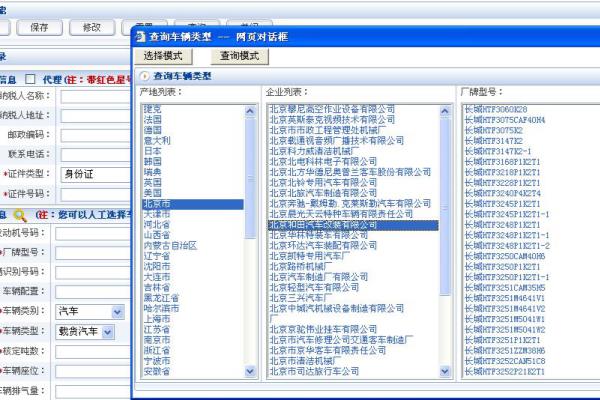Click the 纳税人名称 input field
Viewport: 600px width, 400px height.
pos(96,96)
